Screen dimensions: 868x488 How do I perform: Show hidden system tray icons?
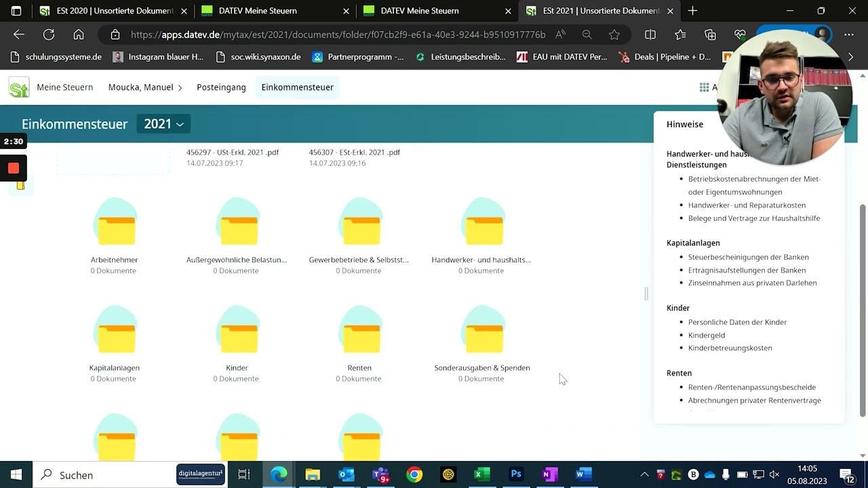click(x=644, y=474)
